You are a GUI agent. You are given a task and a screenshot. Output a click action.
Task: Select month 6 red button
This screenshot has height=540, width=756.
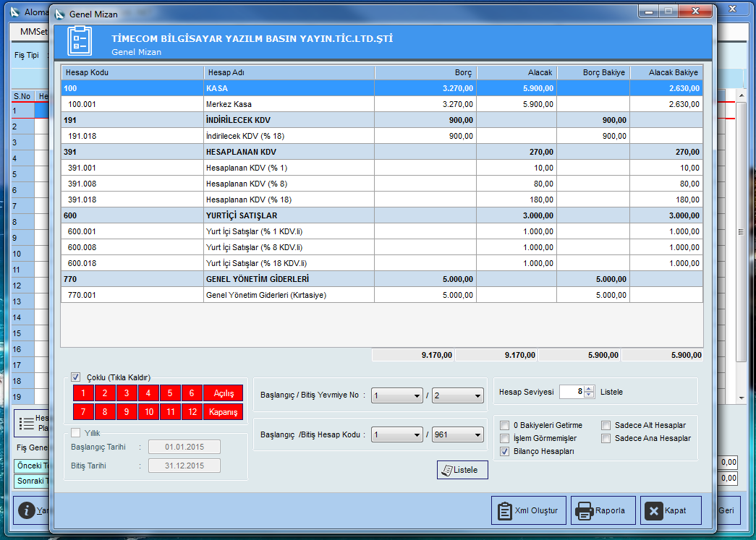point(192,393)
